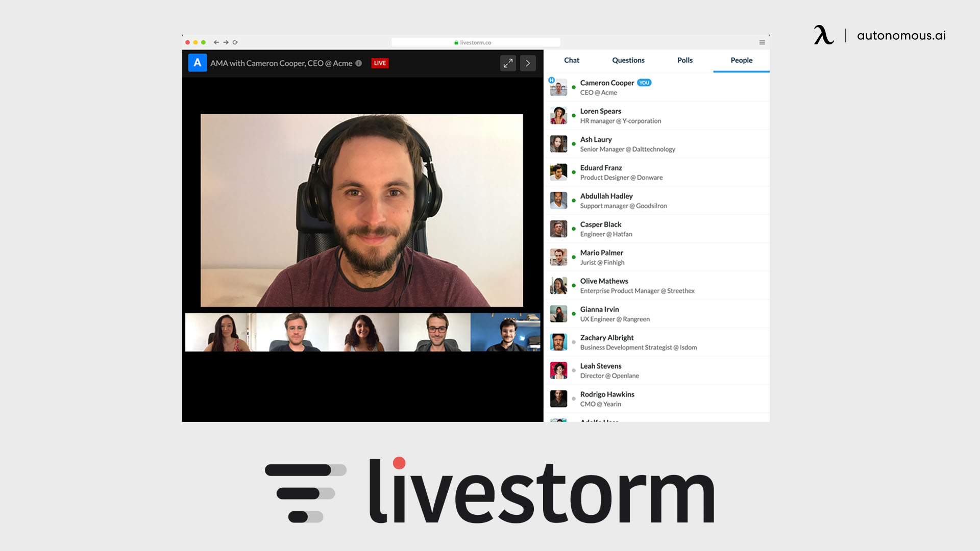Switch to the Polls tab
The height and width of the screenshot is (551, 980).
point(685,60)
